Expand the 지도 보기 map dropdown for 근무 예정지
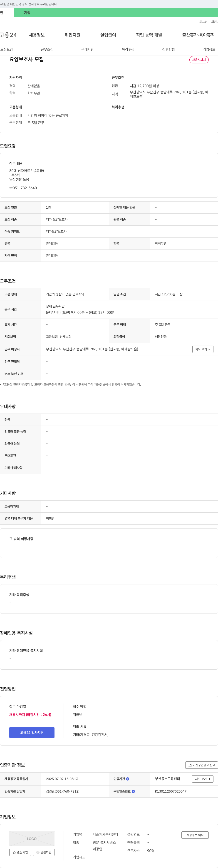Screen dimensions: 218x868 point(203,349)
